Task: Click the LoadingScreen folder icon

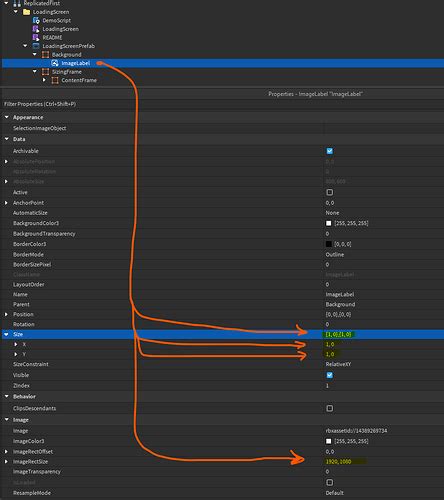Action: point(27,12)
